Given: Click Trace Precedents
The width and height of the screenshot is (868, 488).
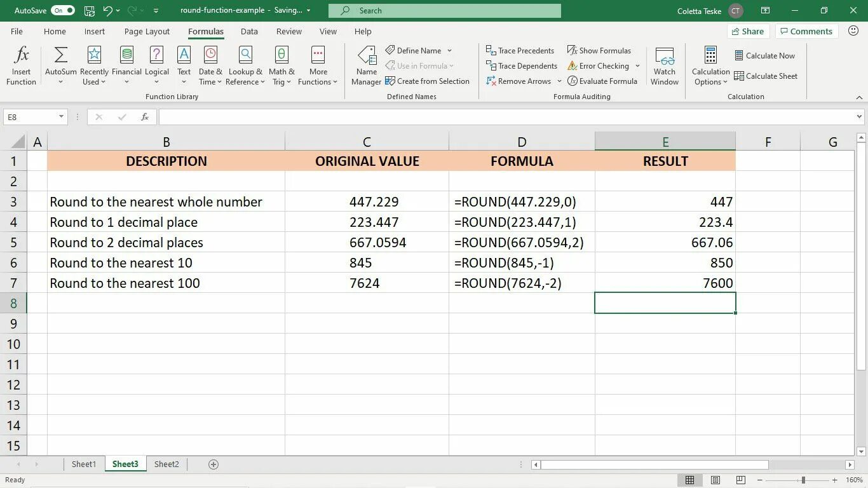Looking at the screenshot, I should point(520,51).
